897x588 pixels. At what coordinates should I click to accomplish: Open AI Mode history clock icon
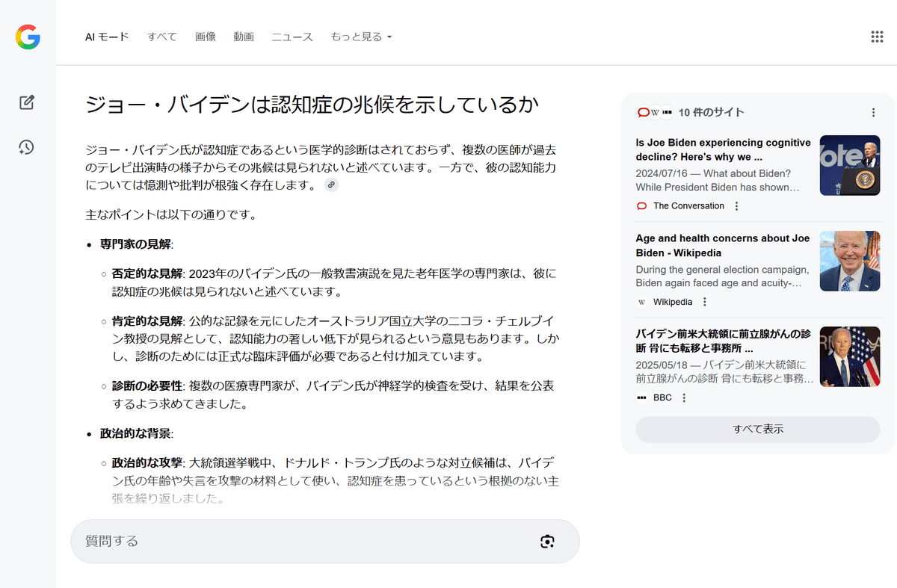[27, 147]
